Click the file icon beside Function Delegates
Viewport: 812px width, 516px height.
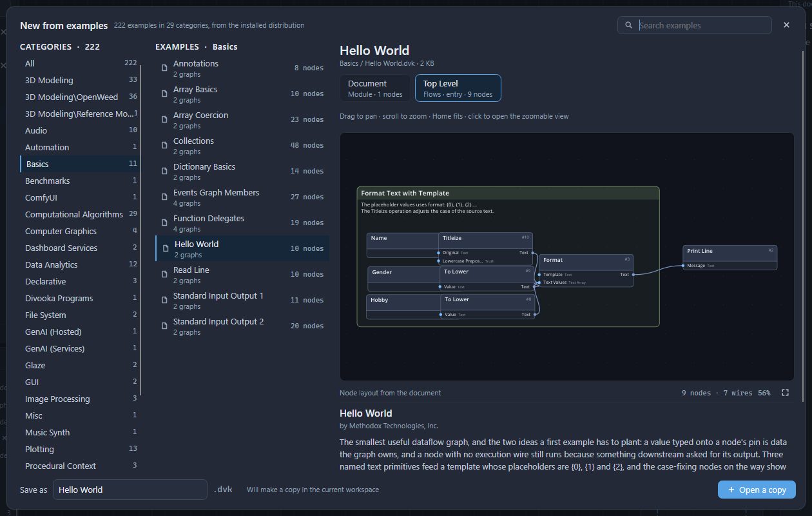pyautogui.click(x=164, y=223)
